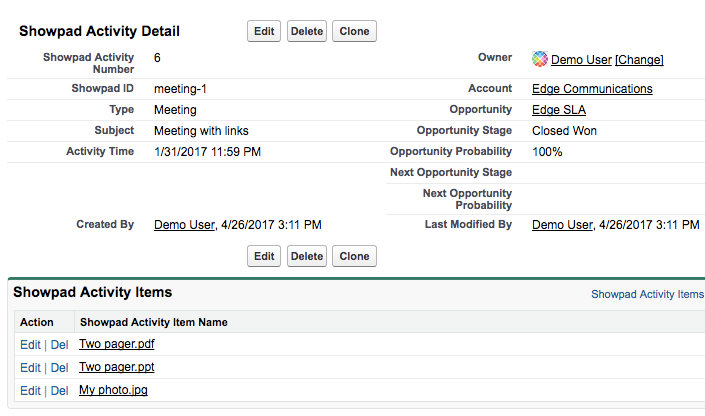Screen dimensions: 705x416
Task: Click the Showpad Activity Item Name column header
Action: click(154, 322)
